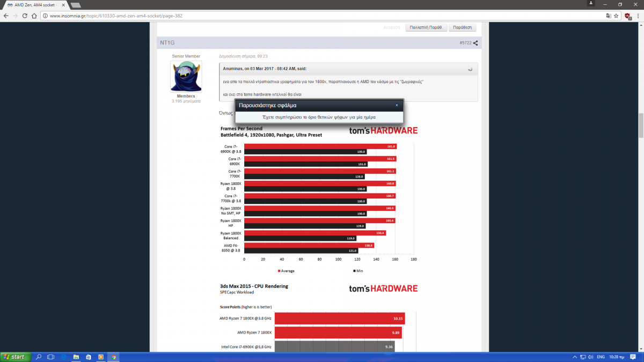The image size is (644, 362).
Task: Click the Παράθεση button
Action: click(x=462, y=27)
